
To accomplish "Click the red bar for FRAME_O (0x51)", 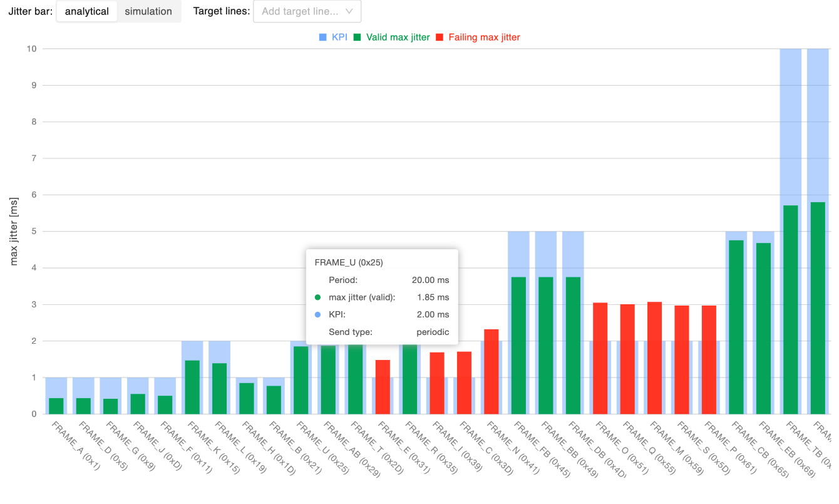I will point(600,358).
